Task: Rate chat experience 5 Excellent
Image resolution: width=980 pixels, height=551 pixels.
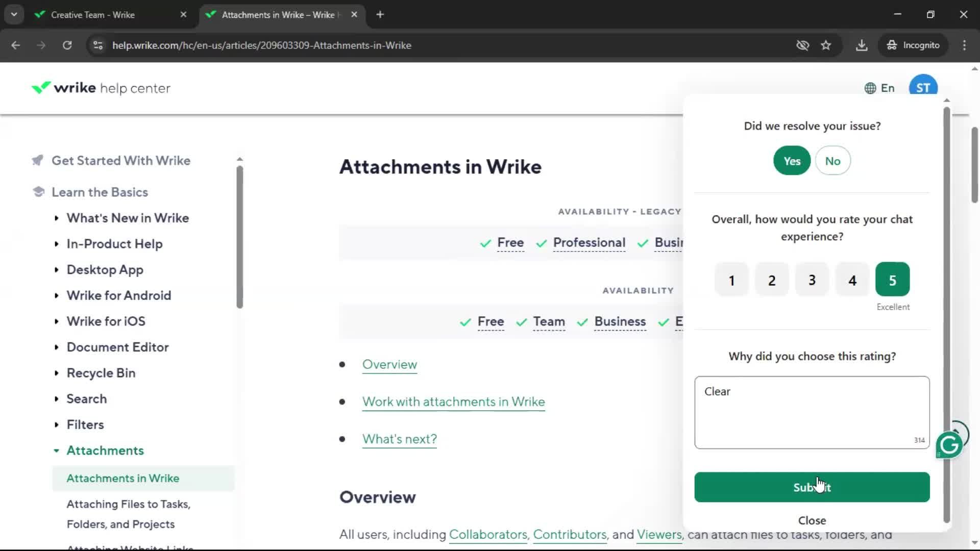Action: click(x=892, y=280)
